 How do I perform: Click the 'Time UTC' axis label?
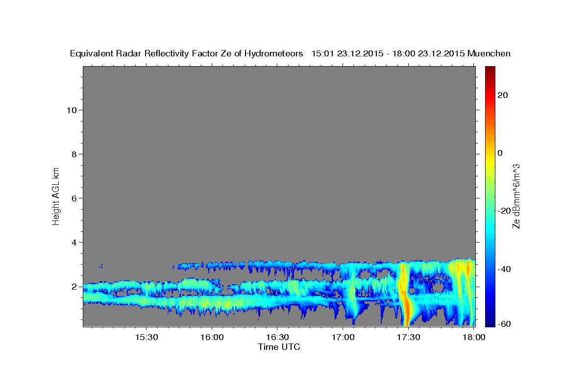tap(279, 347)
